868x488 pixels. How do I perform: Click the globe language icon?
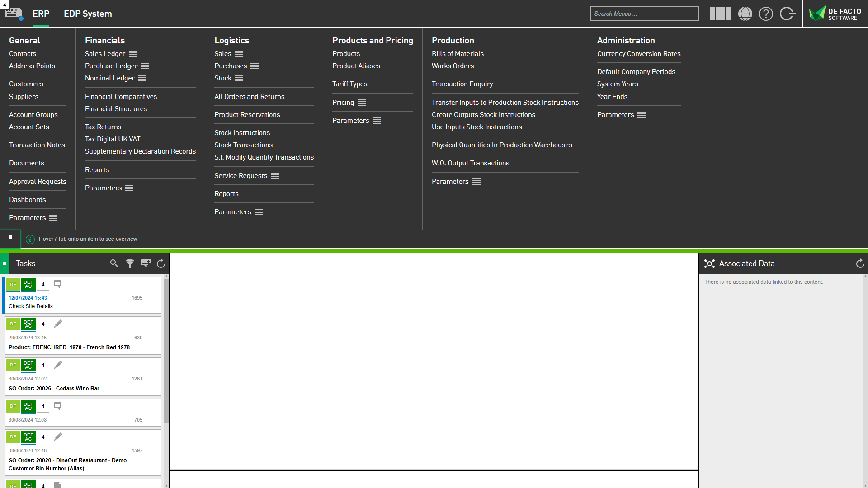[745, 14]
